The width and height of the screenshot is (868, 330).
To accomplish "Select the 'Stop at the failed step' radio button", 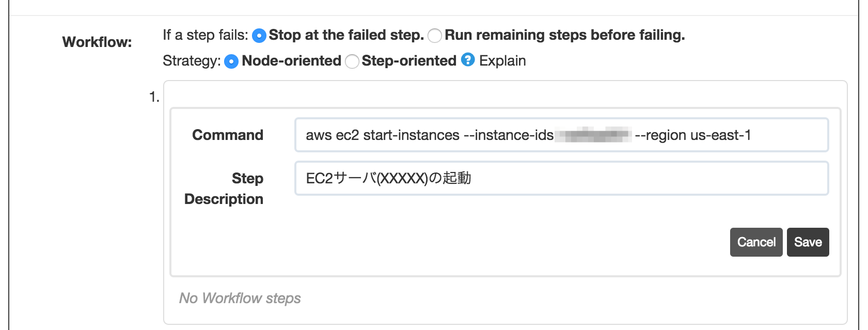I will coord(260,35).
